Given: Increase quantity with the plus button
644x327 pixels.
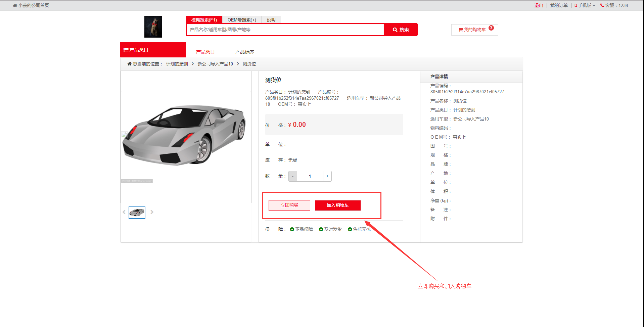Looking at the screenshot, I should click(327, 176).
